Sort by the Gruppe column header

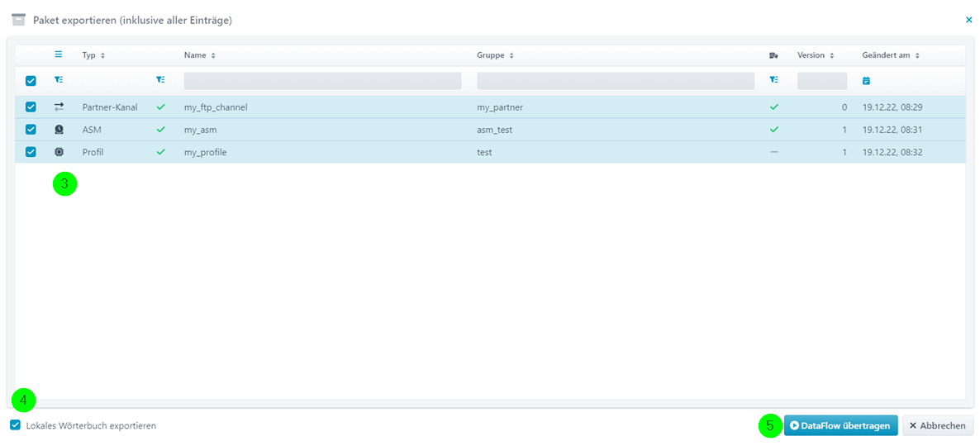tap(495, 55)
